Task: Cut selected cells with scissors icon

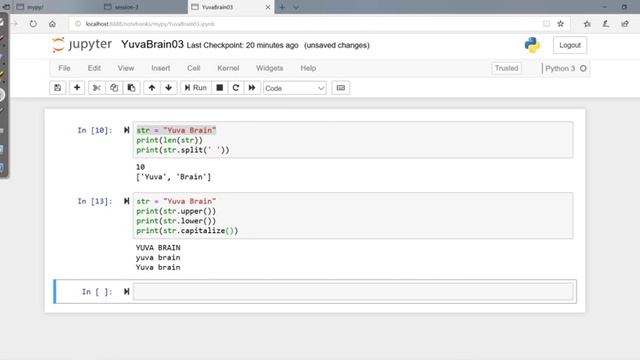Action: [97, 88]
